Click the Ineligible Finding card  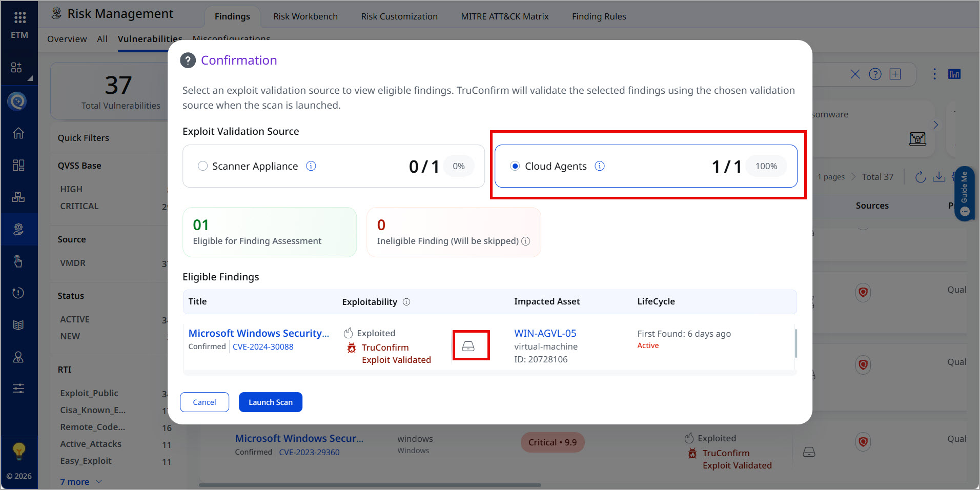(454, 232)
